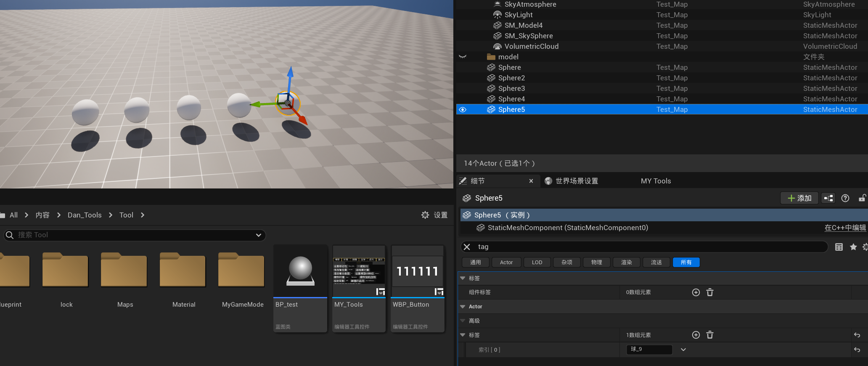The height and width of the screenshot is (366, 868).
Task: Focus the 搜索 Tool search field
Action: 135,235
